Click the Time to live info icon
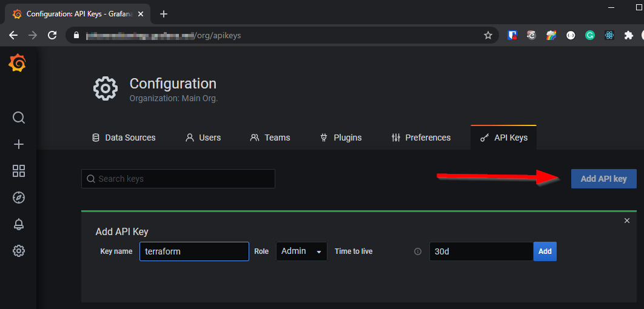644x309 pixels. (418, 251)
